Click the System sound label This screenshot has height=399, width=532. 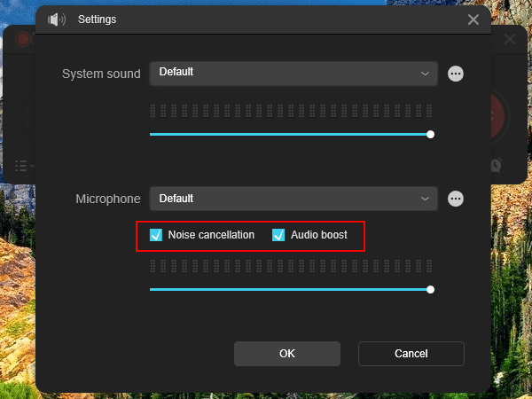click(101, 74)
